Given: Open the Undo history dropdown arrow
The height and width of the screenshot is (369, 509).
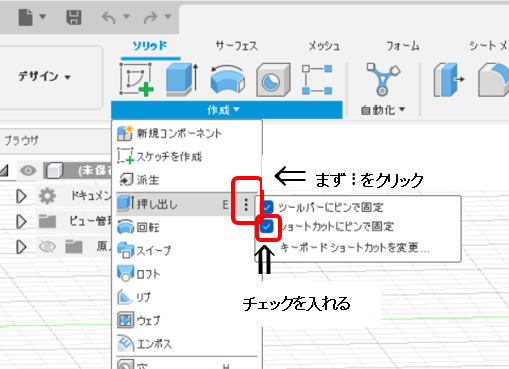Looking at the screenshot, I should click(x=126, y=16).
